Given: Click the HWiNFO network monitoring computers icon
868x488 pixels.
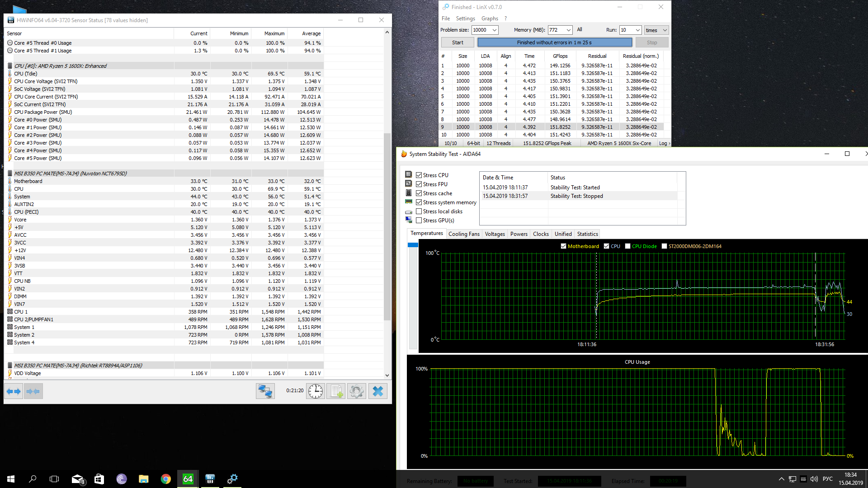Looking at the screenshot, I should 265,391.
